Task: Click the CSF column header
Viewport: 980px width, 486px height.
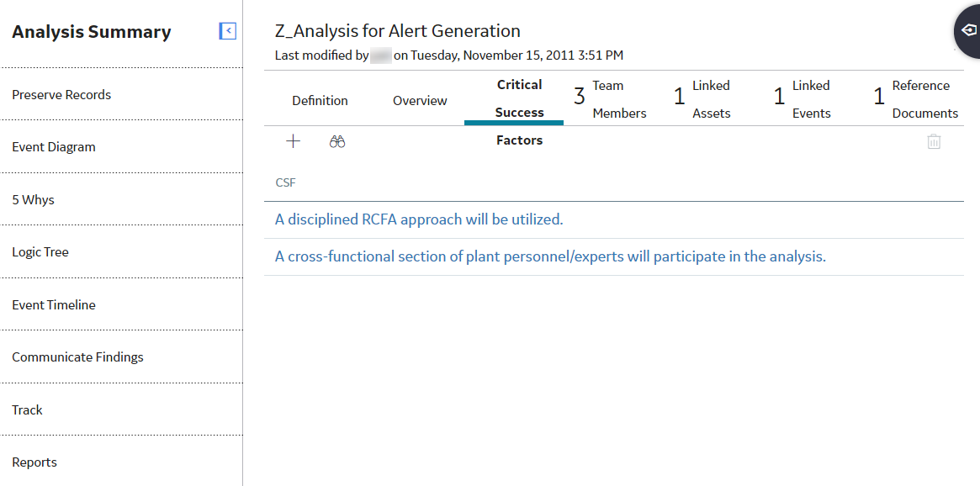Action: (286, 183)
